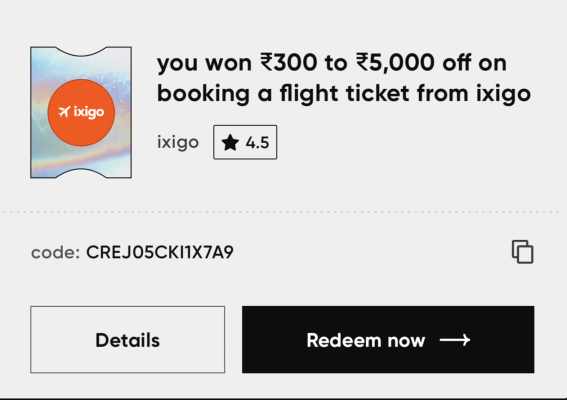Open the holographic coupon ticket thumbnail
567x400 pixels.
click(x=81, y=112)
